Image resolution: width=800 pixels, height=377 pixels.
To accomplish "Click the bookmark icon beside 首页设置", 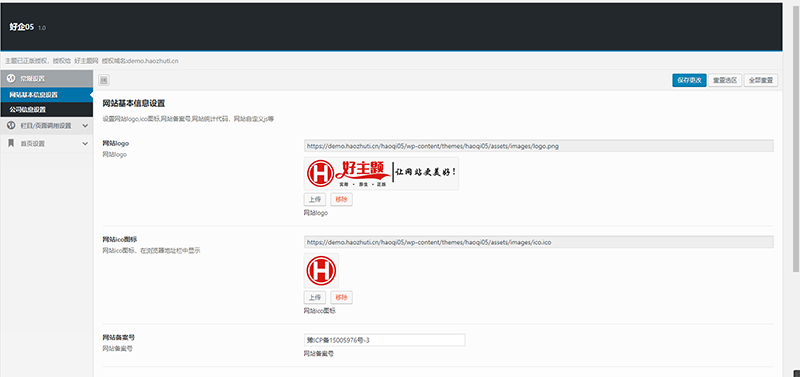I will click(11, 144).
